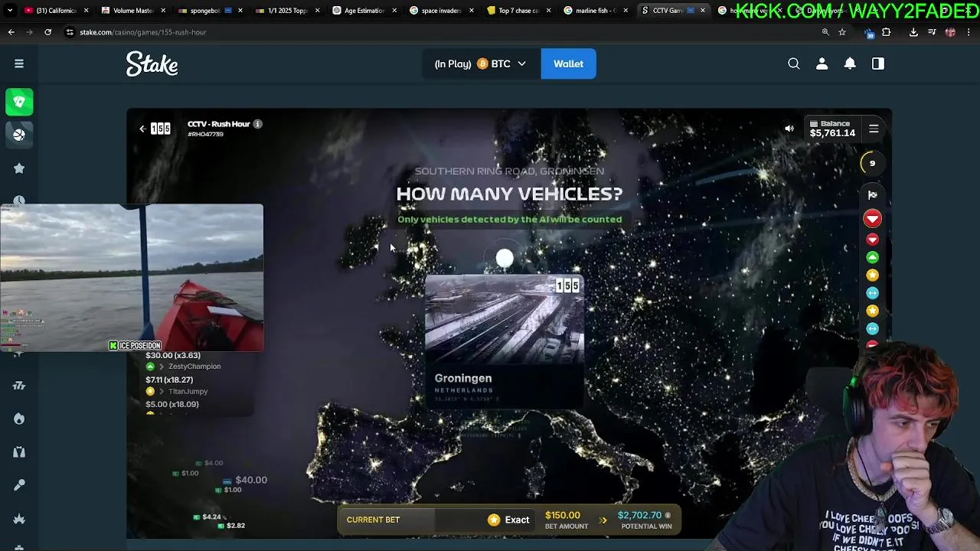Screen dimensions: 980x551
Task: Click the Exact bet type label
Action: pyautogui.click(x=517, y=520)
